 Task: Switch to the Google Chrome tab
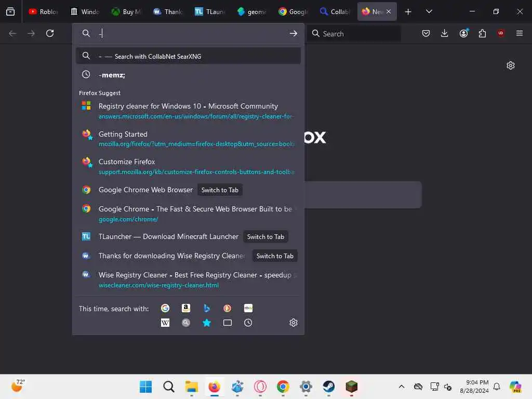coord(292,12)
